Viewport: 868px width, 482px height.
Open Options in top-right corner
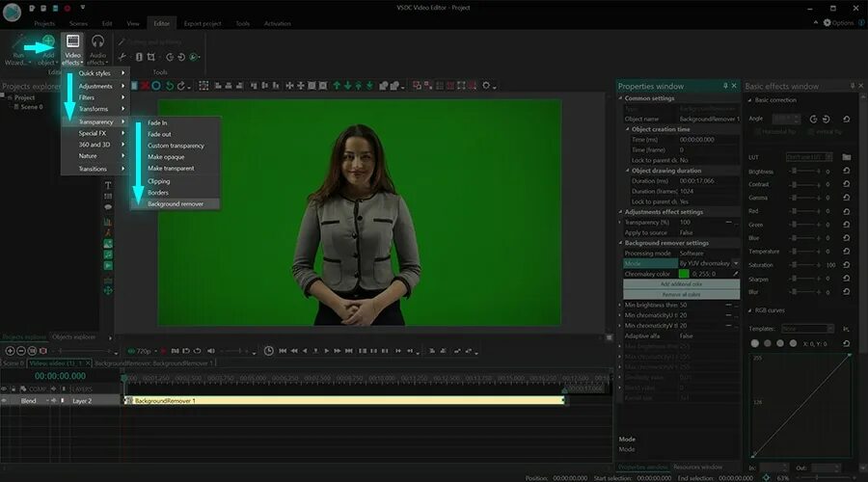[x=838, y=23]
